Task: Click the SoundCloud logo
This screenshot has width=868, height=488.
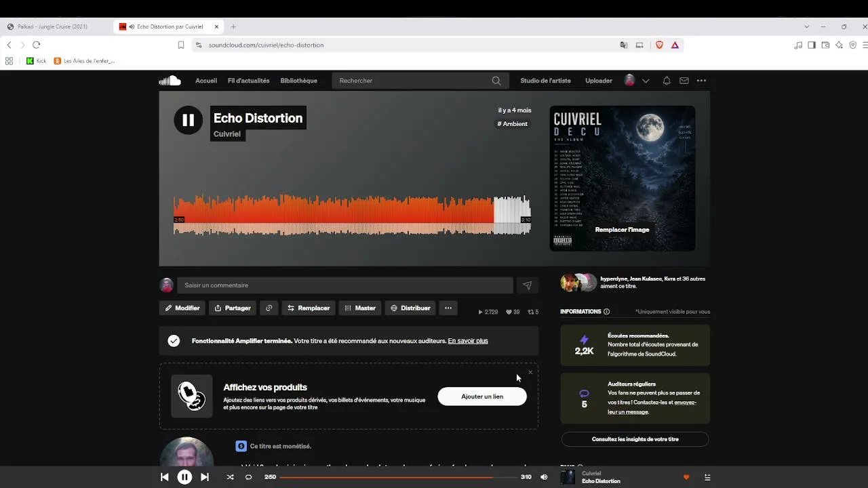Action: click(x=170, y=81)
